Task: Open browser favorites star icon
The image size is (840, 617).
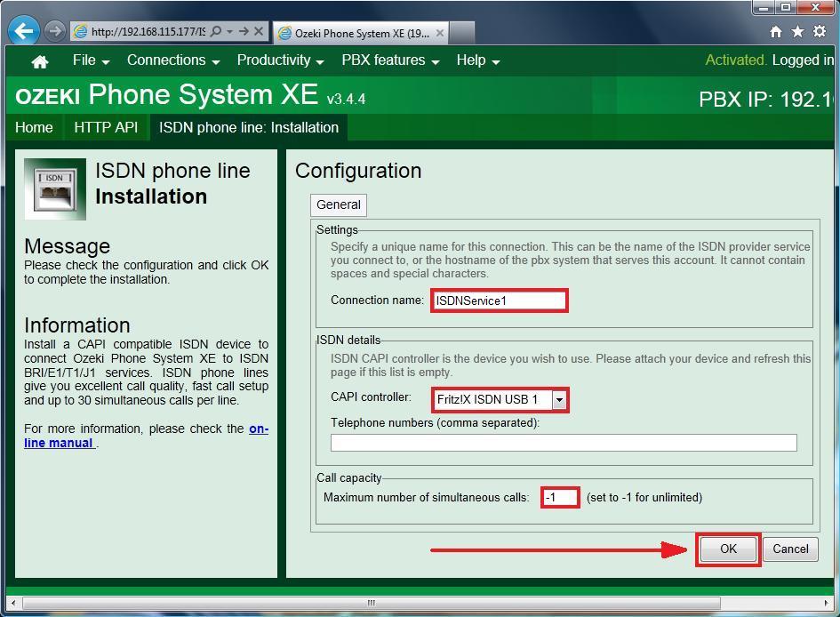Action: [x=797, y=32]
